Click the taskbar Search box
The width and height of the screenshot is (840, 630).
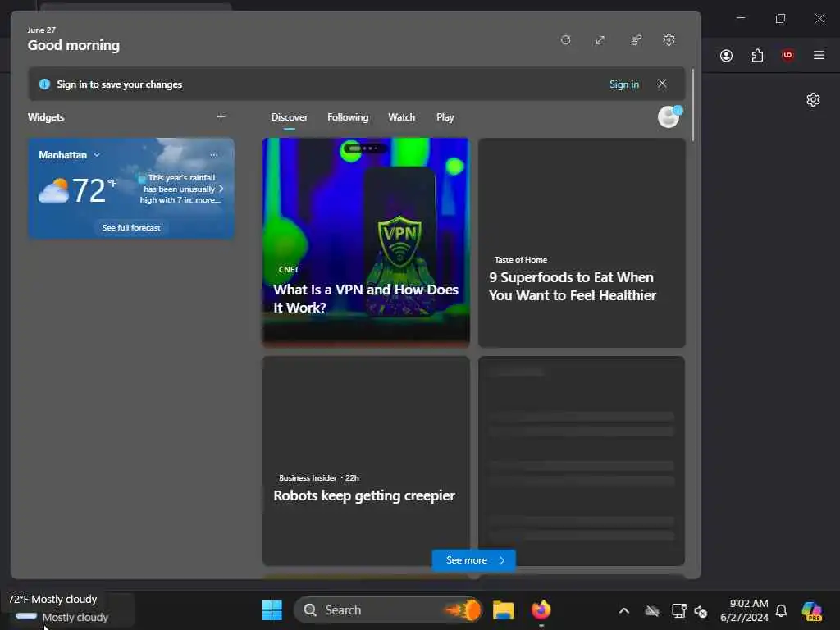pyautogui.click(x=388, y=610)
